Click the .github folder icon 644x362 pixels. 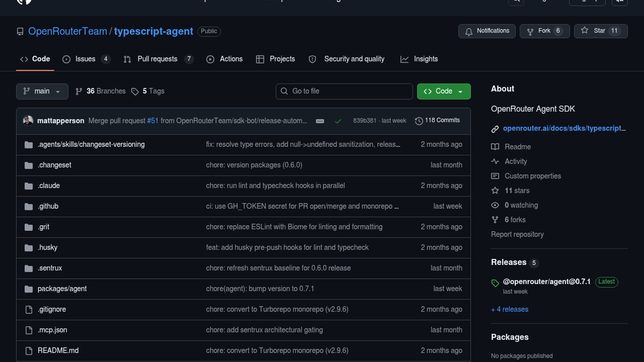coord(29,206)
